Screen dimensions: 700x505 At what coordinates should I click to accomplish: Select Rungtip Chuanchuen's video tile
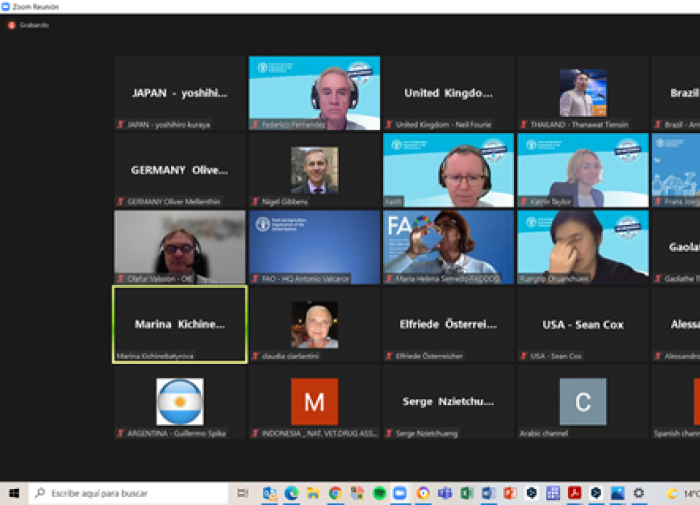[583, 247]
